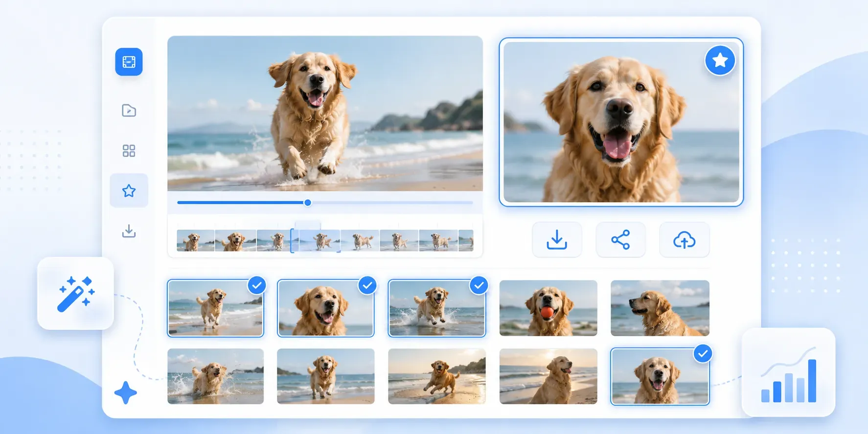Select the thumbnail of dog sitting at sunset
Screen dimensions: 868x434
(548, 376)
